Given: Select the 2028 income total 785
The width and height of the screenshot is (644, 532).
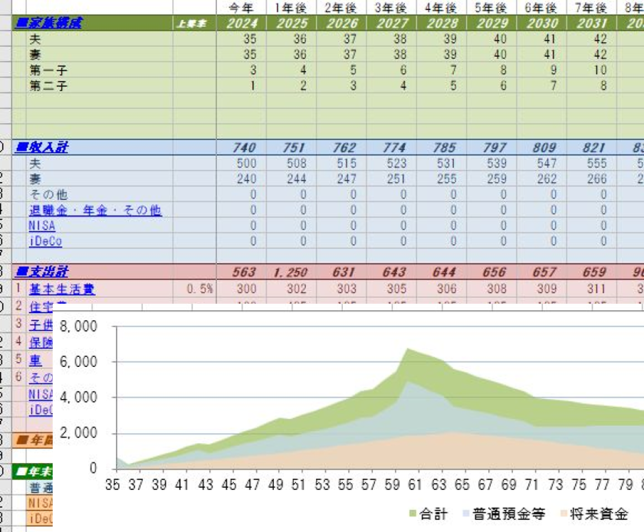Looking at the screenshot, I should click(x=442, y=147).
